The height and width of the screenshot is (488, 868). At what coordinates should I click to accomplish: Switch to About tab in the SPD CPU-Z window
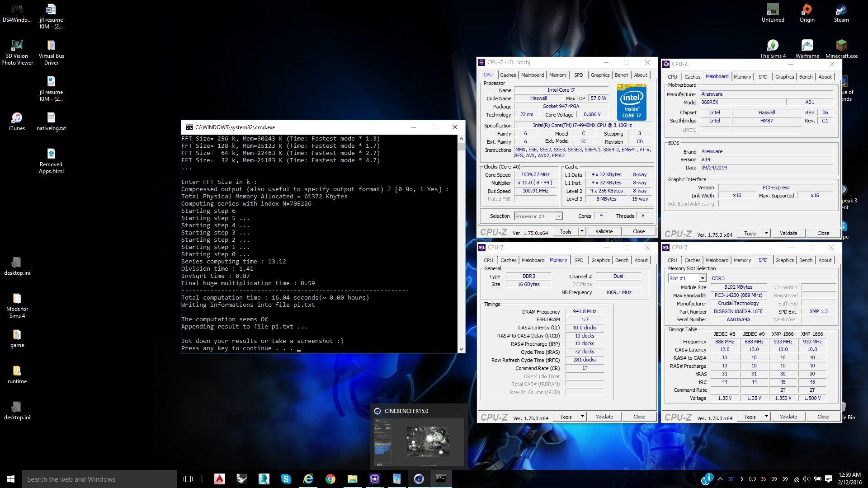[x=825, y=260]
